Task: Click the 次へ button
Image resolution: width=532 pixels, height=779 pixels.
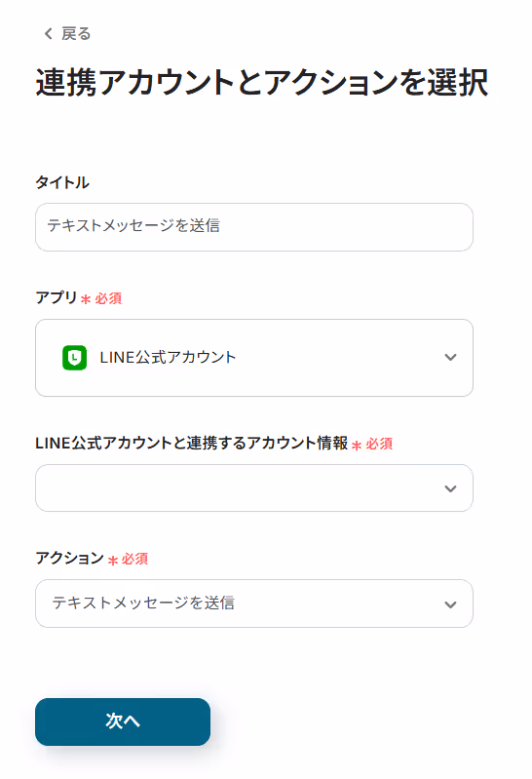Action: pos(123,721)
